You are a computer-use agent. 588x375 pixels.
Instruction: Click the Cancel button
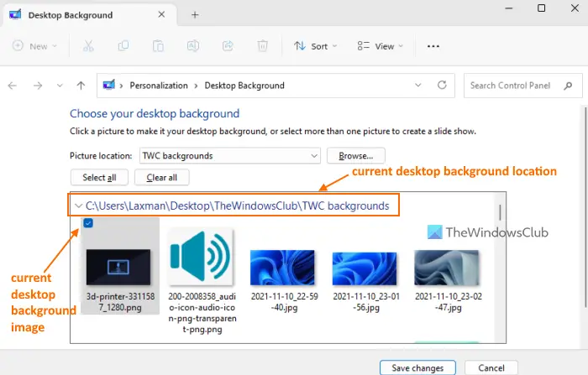491,368
